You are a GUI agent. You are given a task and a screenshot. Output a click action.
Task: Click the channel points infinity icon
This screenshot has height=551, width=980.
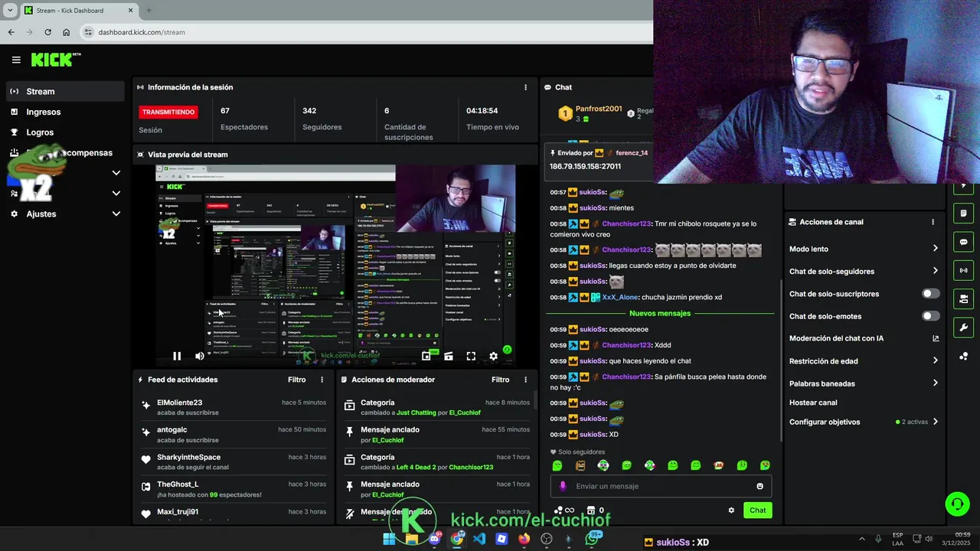[x=564, y=510]
